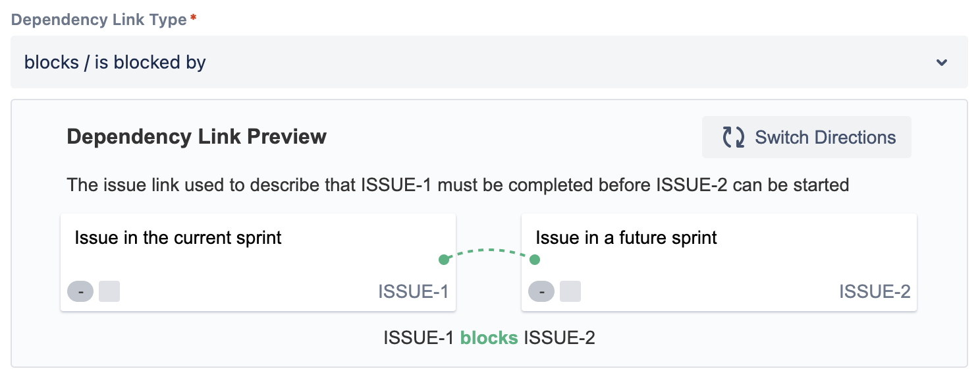Screen dimensions: 980x377
Task: Click "Issue in the current sprint" card title
Action: [x=178, y=238]
